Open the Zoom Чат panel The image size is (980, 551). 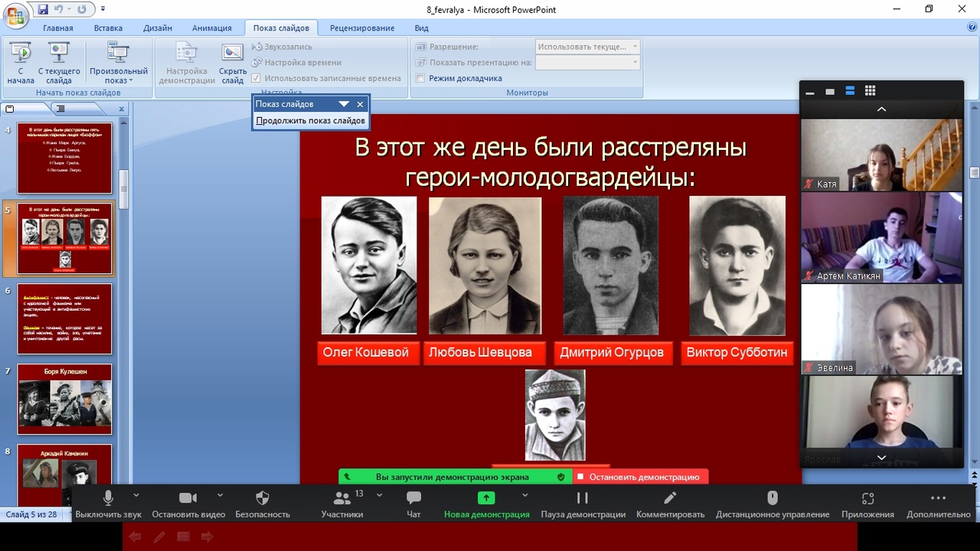click(413, 504)
